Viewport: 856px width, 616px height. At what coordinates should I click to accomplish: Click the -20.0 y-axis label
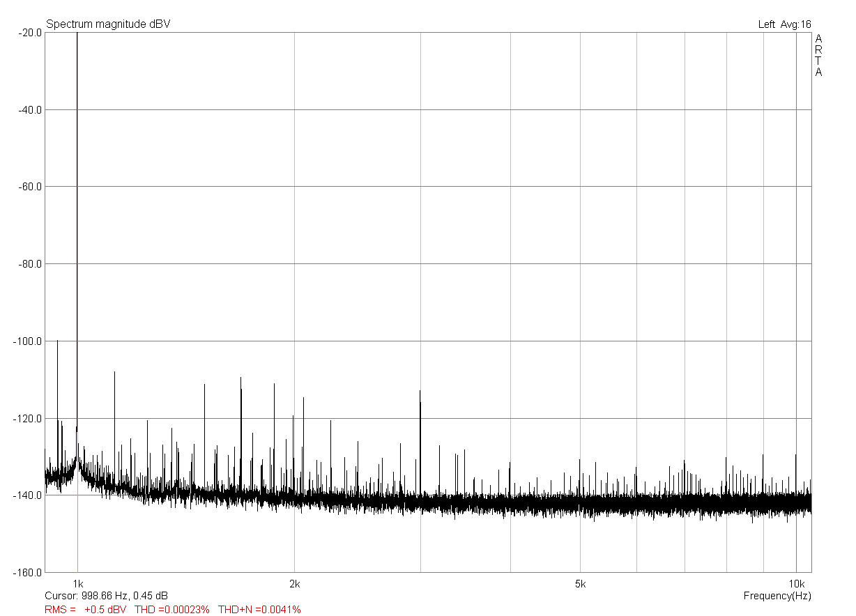point(29,32)
